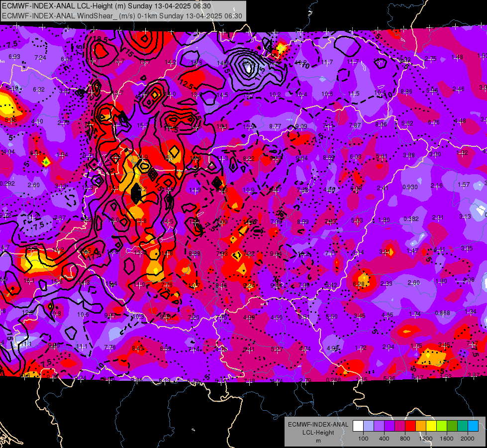Click the 1.74 wind shear value
487x448 pixels.
coord(415,314)
